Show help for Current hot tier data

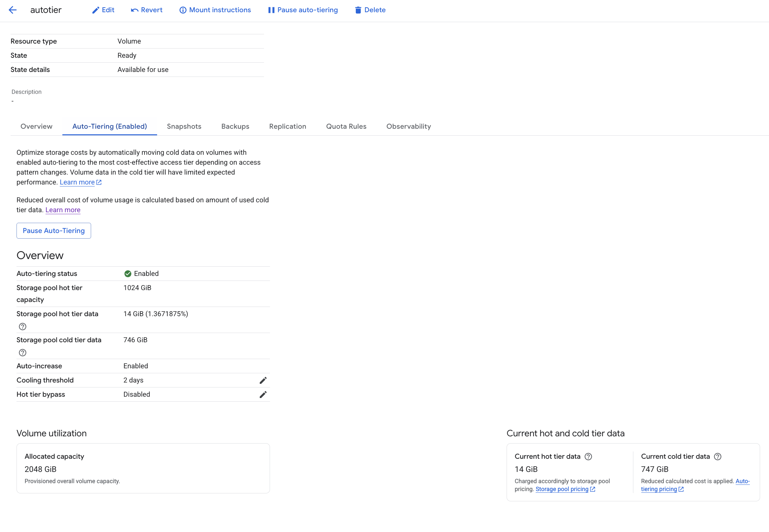click(588, 457)
